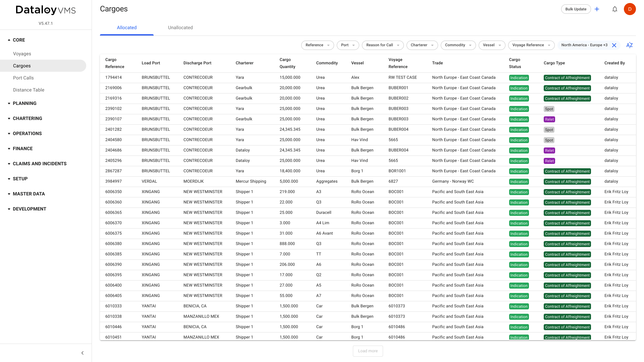Expand the PLANNING section
This screenshot has width=644, height=362.
click(x=24, y=103)
